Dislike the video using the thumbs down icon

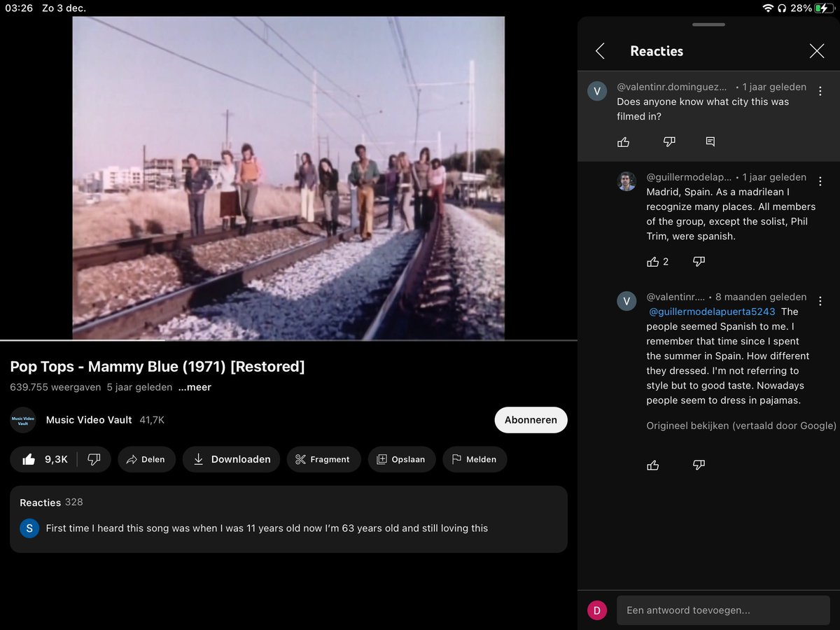(94, 459)
